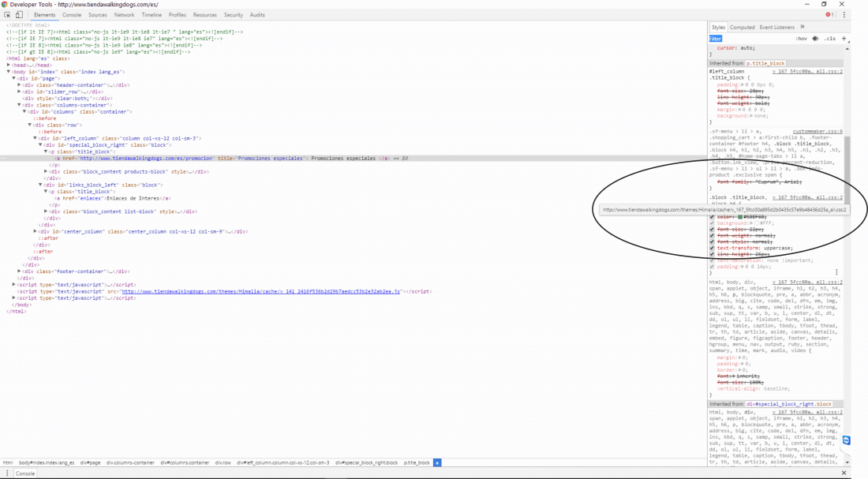This screenshot has width=868, height=479.
Task: Collapse the body#index element node
Action: click(x=9, y=72)
